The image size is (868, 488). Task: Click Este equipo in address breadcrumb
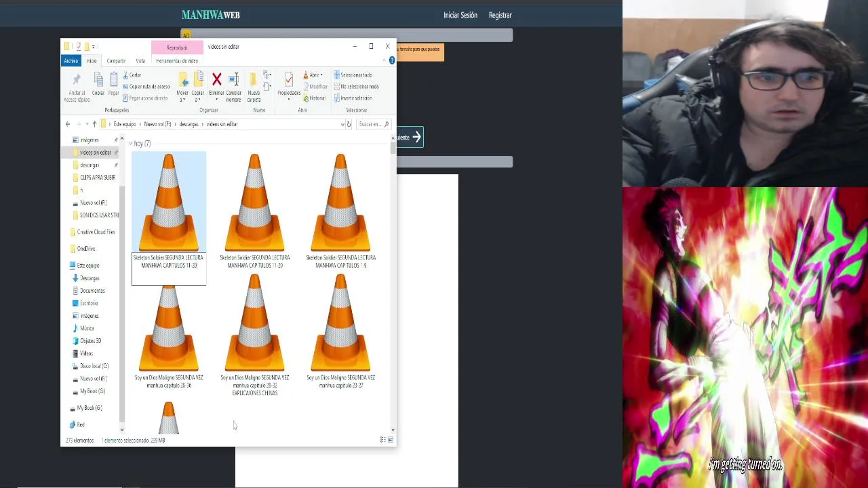(x=125, y=124)
